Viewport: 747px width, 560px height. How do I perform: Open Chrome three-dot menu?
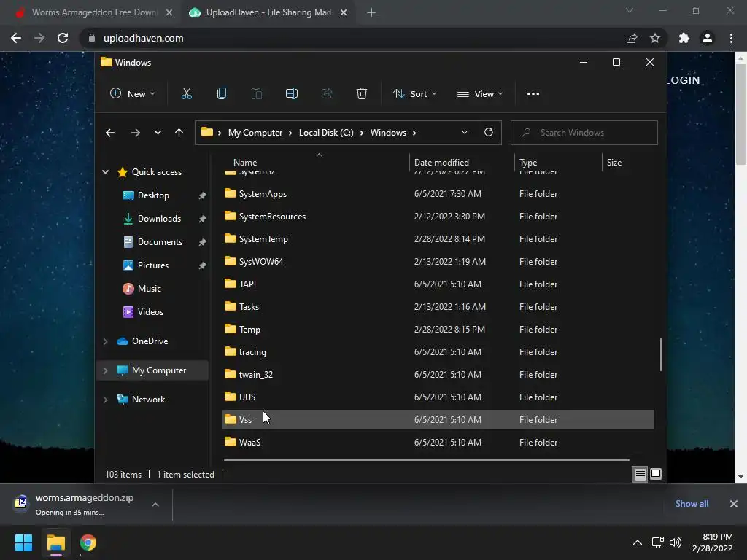731,38
